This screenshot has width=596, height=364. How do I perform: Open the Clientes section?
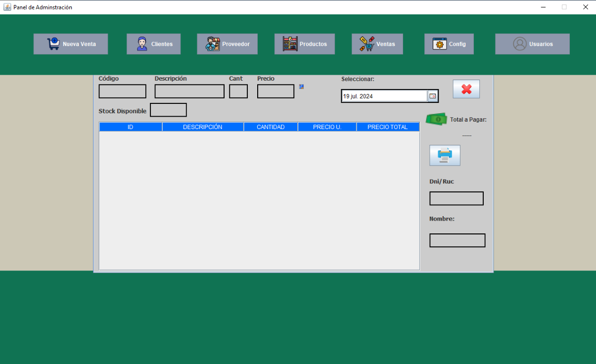click(x=153, y=44)
